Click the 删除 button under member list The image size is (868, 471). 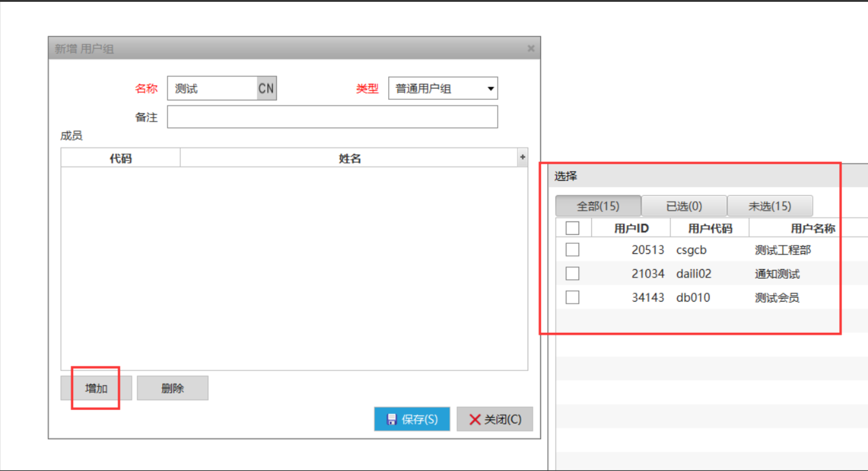click(x=172, y=388)
